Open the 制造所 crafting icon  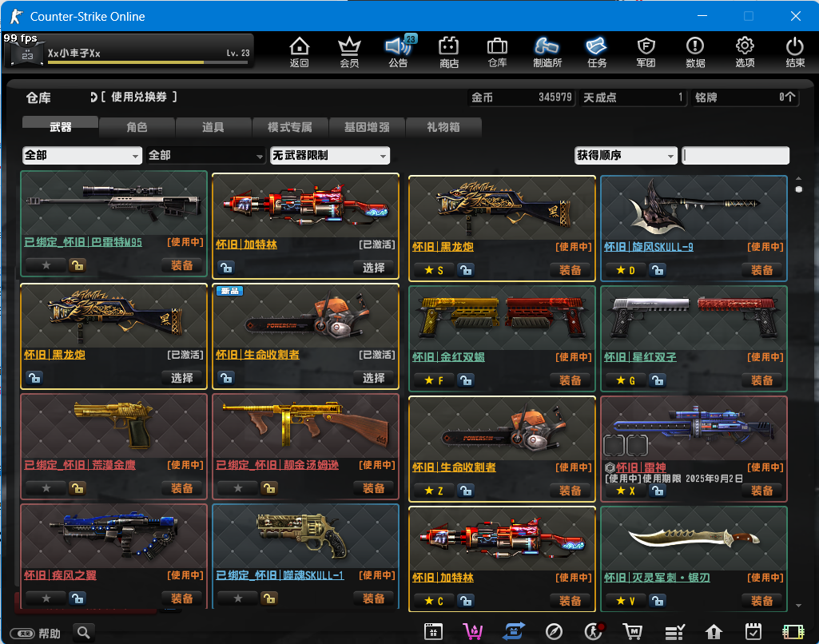pos(547,52)
